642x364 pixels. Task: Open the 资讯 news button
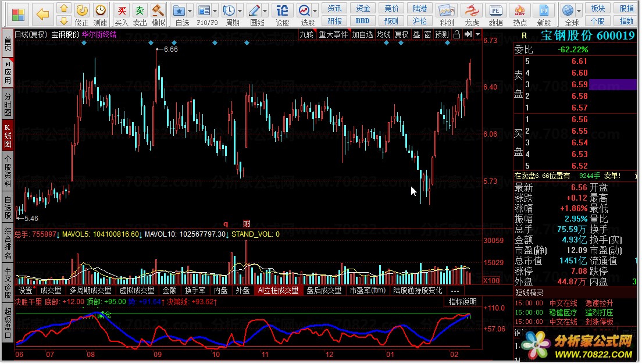[x=334, y=8]
